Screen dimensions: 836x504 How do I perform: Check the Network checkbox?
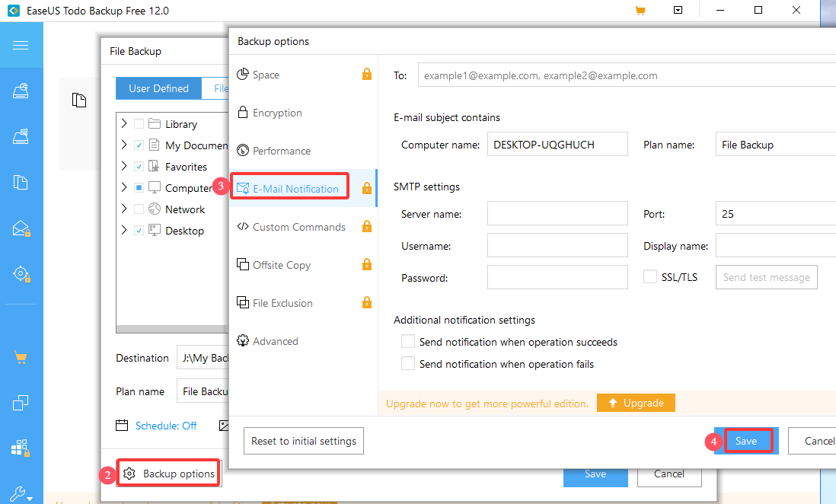139,209
